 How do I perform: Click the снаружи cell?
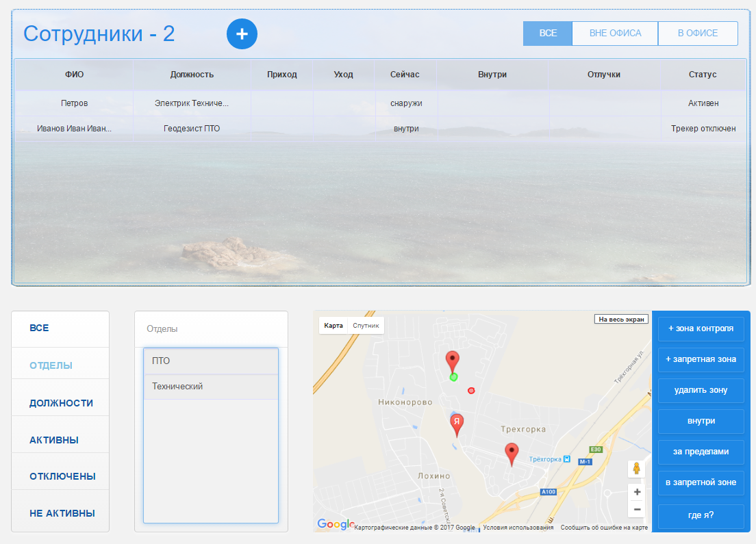[406, 103]
